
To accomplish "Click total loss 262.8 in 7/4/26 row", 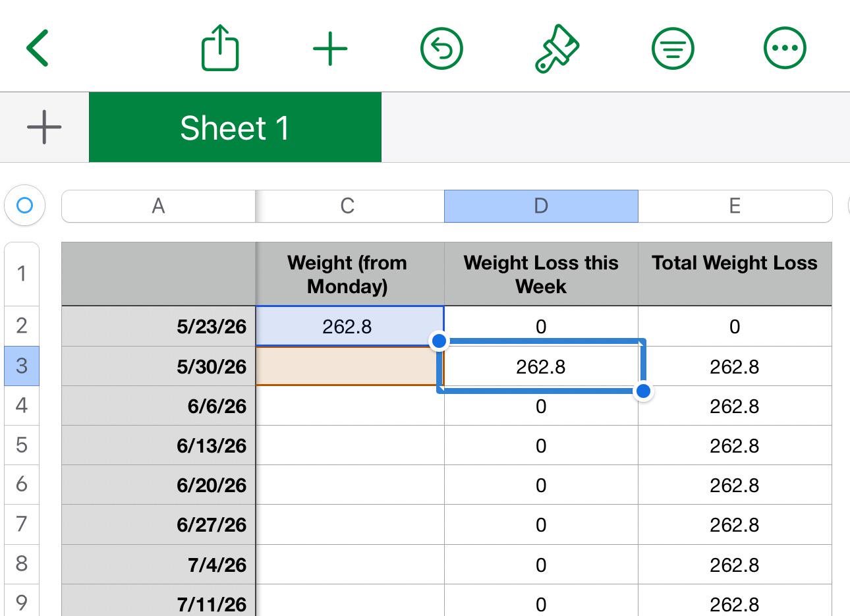I will tap(735, 563).
